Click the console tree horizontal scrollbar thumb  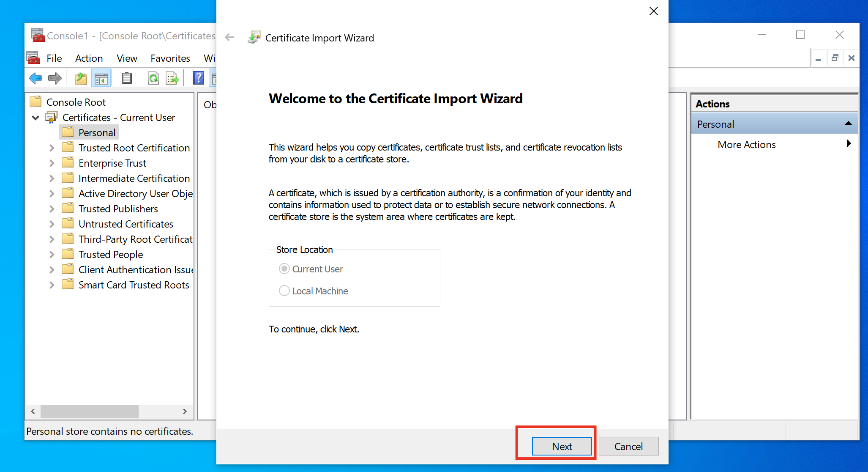tap(90, 411)
